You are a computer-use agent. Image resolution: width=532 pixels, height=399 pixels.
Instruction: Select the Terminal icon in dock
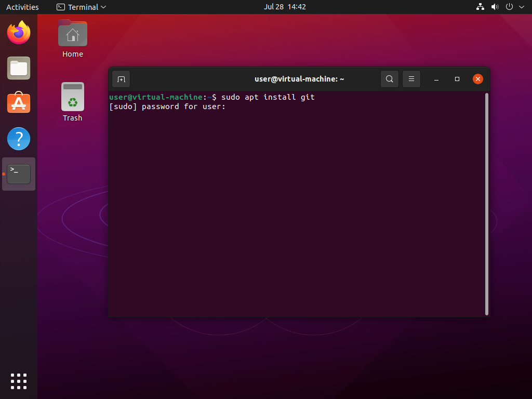[x=19, y=174]
